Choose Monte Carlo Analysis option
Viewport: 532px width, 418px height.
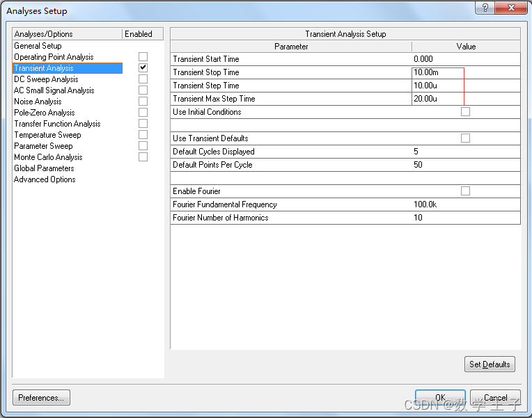[x=48, y=157]
